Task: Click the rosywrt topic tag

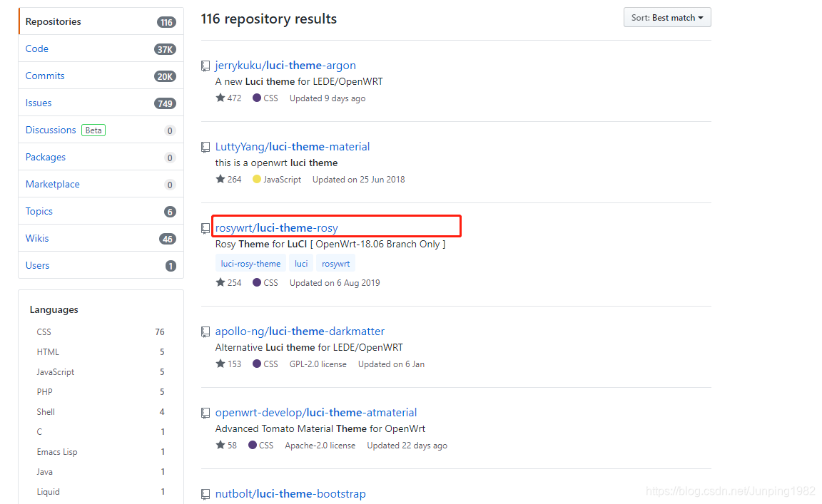Action: pos(335,264)
